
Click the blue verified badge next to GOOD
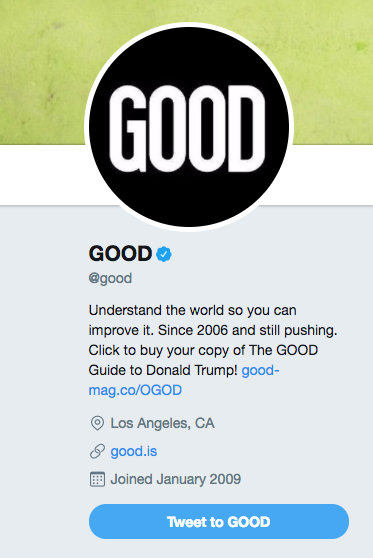(x=164, y=254)
